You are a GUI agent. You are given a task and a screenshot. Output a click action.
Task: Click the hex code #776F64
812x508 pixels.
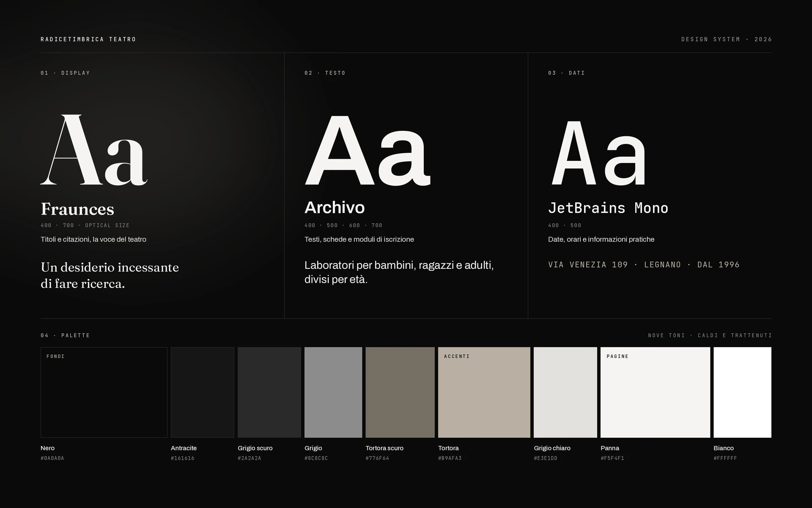pos(378,458)
